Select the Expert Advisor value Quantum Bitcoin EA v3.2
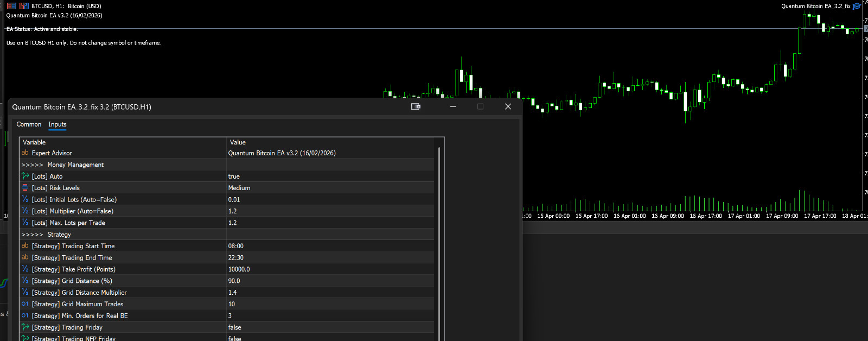Screen dimensions: 868x341 [x=282, y=153]
